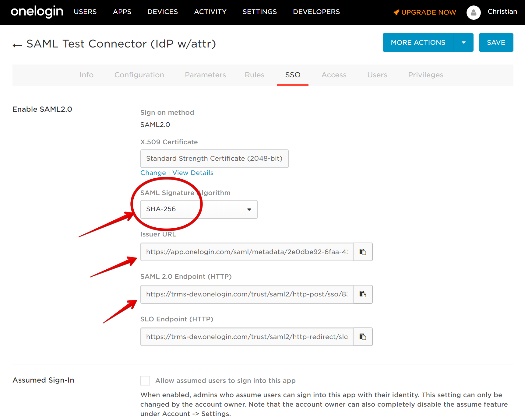
Task: Enable Allow assumed users to sign in
Action: [145, 380]
